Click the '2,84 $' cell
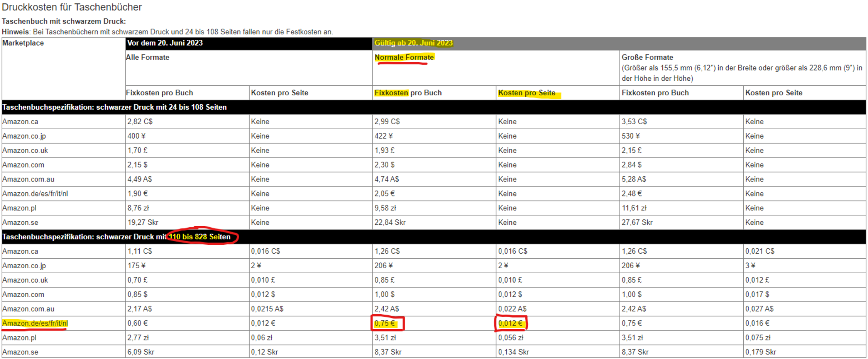Viewport: 868px width, 359px height. click(682, 165)
